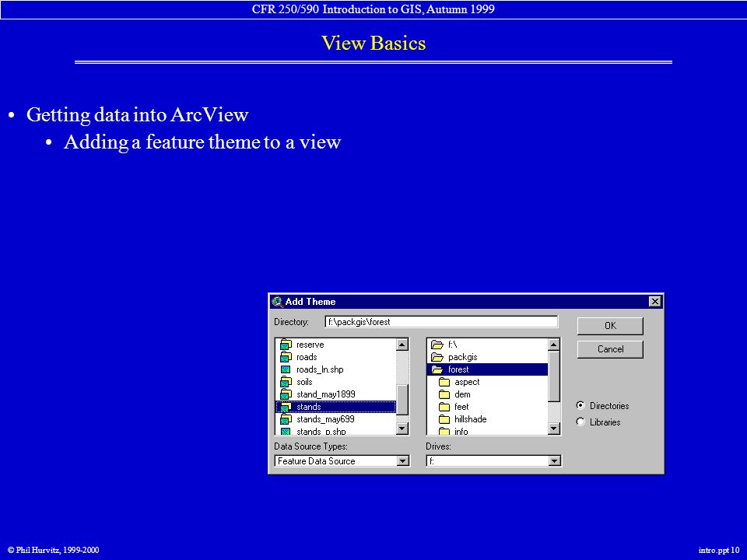Click the feet folder icon
This screenshot has height=560, width=747.
click(444, 406)
